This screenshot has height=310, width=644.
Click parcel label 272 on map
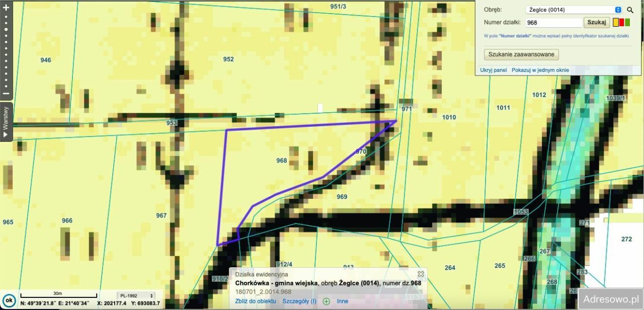(626, 239)
